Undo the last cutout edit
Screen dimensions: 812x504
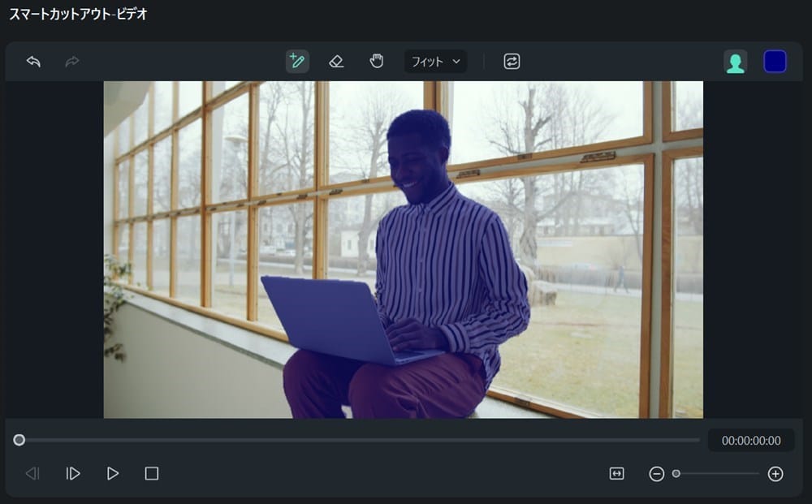(x=32, y=61)
